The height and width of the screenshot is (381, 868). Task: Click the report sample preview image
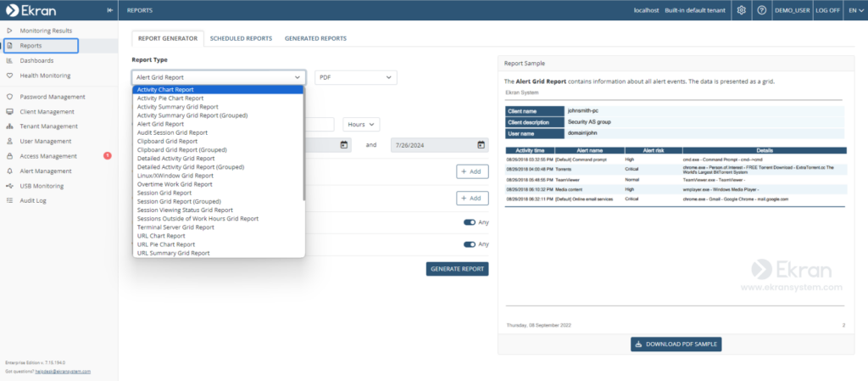pos(675,208)
